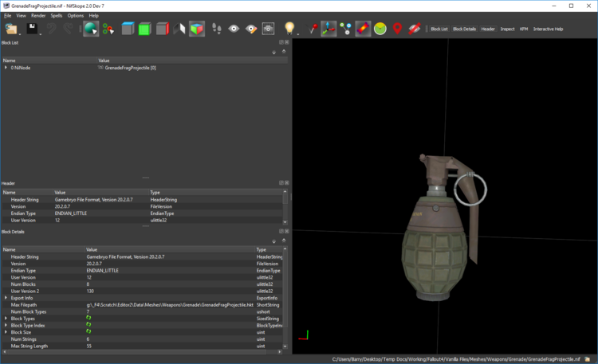This screenshot has height=364, width=598.
Task: Click the Block Size refresh arrows icon
Action: [89, 331]
